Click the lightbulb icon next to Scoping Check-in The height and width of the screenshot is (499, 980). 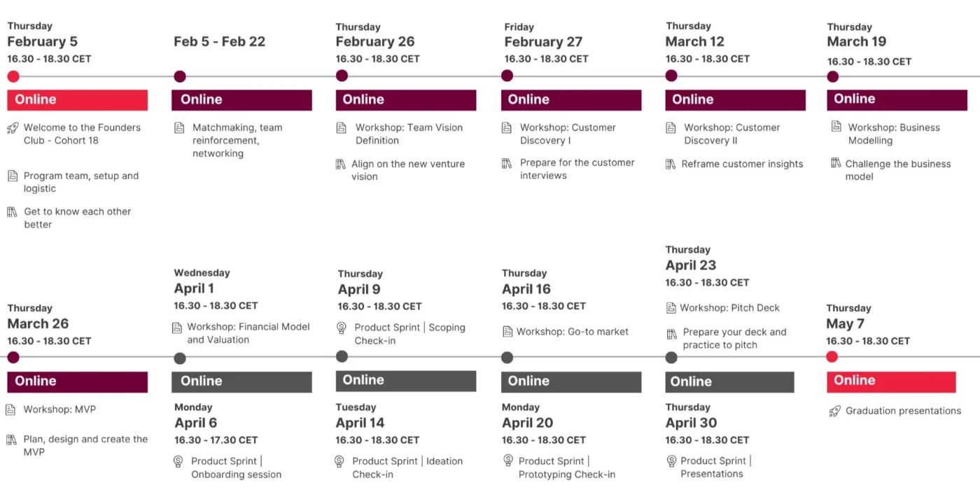(342, 328)
